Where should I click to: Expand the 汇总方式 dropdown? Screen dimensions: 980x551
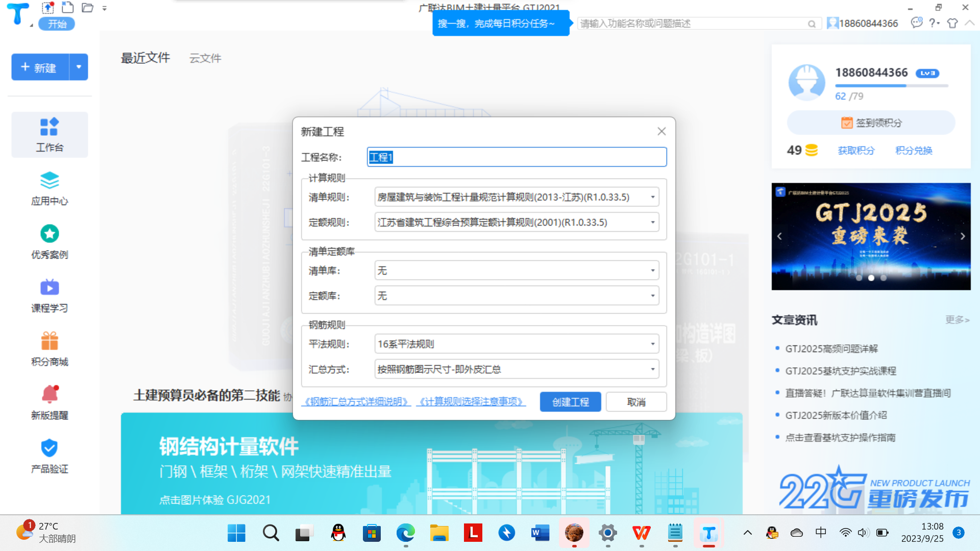pyautogui.click(x=652, y=369)
